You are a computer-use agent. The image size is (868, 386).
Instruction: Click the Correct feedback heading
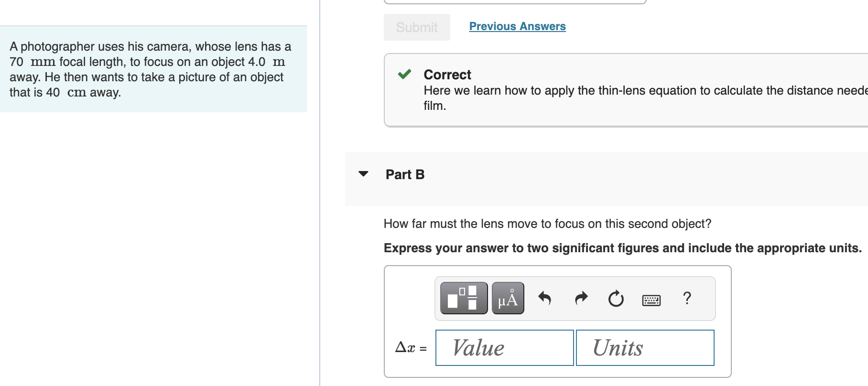447,75
